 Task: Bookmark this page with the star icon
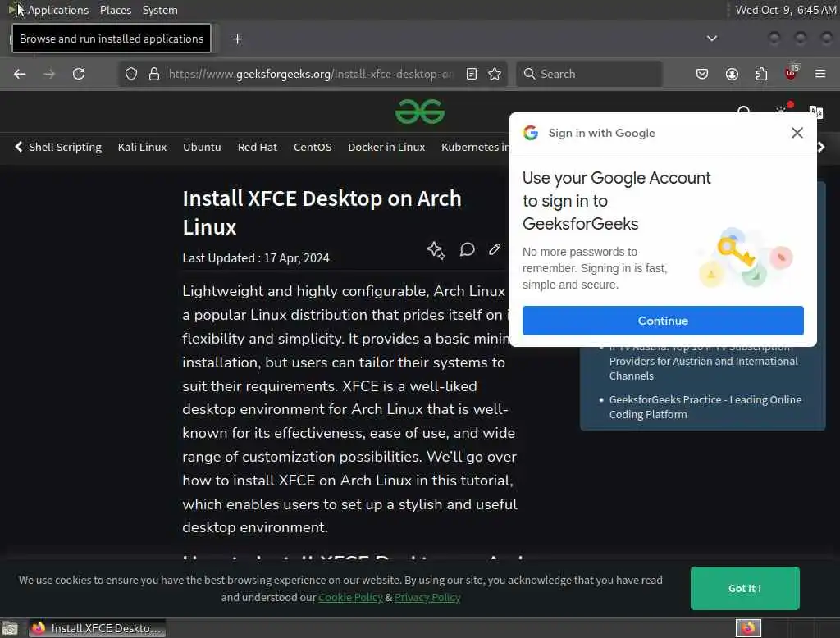(x=495, y=74)
